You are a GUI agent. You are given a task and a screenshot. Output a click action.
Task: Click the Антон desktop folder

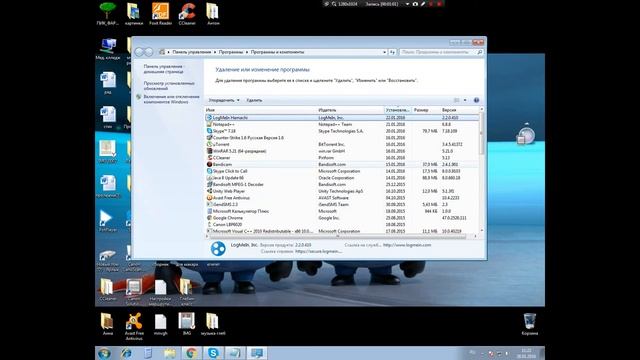click(213, 14)
